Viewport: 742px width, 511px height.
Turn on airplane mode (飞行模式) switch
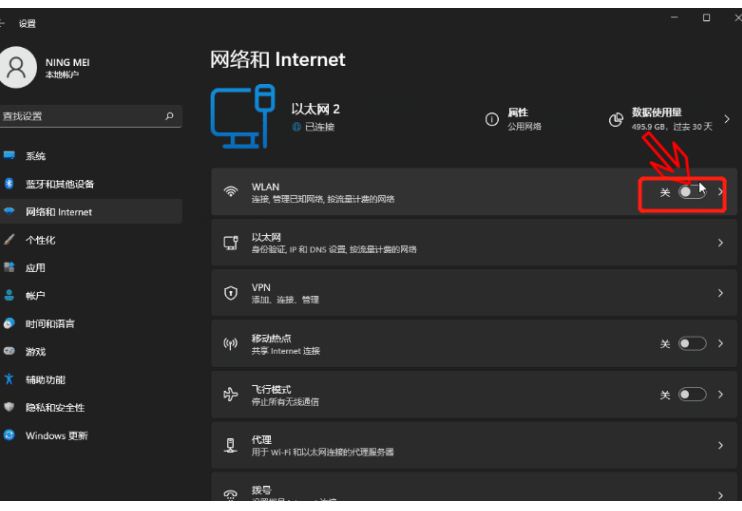[692, 395]
